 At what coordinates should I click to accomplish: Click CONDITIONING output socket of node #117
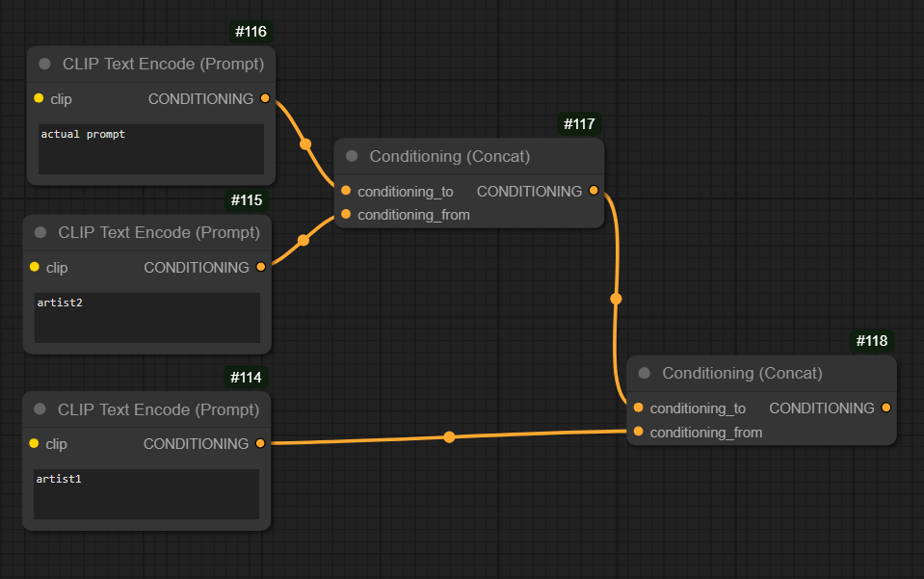(x=594, y=190)
